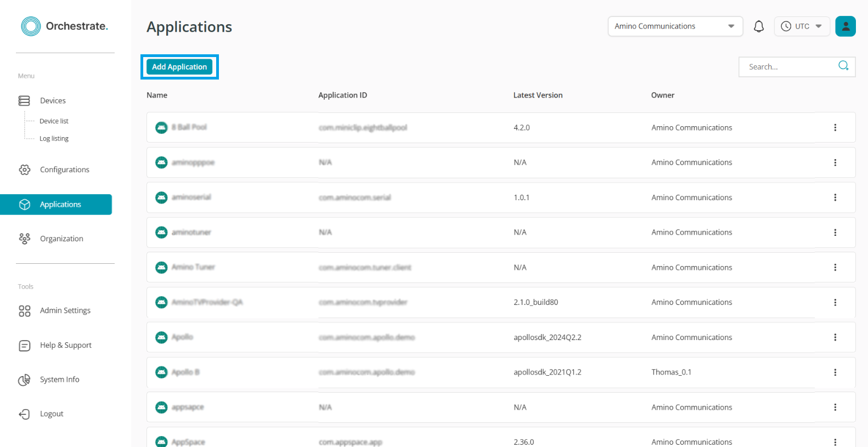This screenshot has height=447, width=868.
Task: Open Devices section in sidebar
Action: [53, 101]
